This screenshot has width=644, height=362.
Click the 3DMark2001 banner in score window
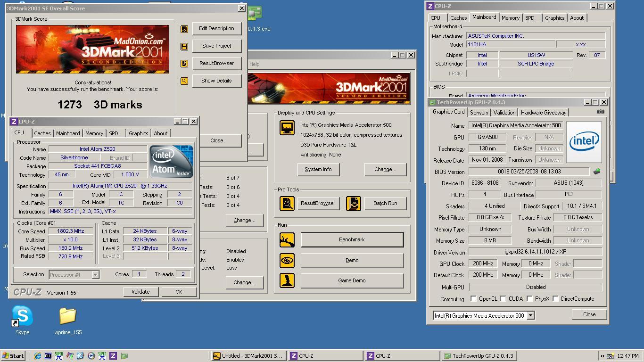tap(93, 49)
